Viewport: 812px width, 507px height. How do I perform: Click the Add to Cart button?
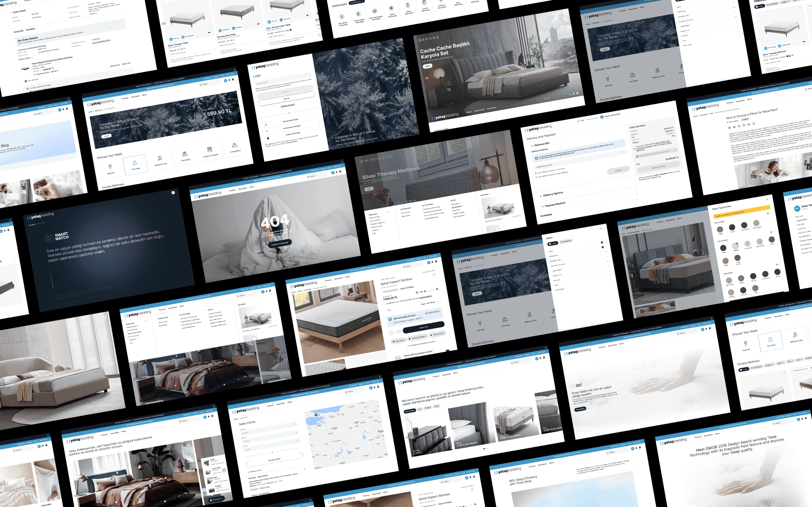(423, 327)
